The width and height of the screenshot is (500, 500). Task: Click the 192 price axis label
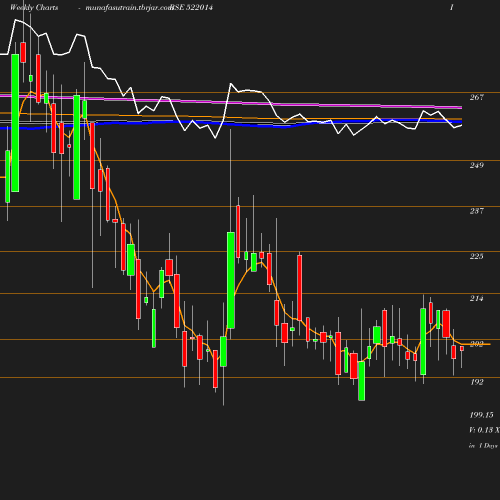(x=477, y=382)
